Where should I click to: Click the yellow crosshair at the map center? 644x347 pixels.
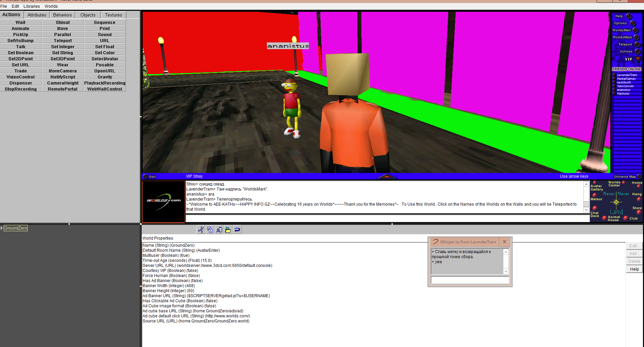[x=616, y=202]
